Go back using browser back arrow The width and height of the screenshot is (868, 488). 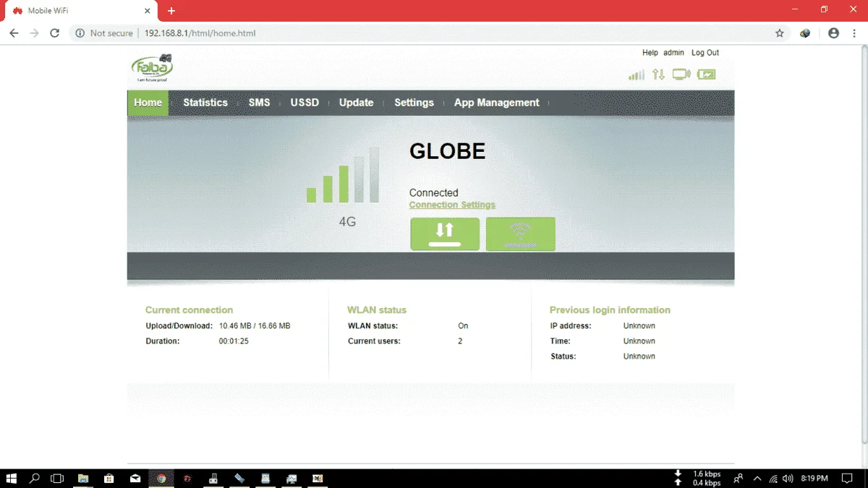click(14, 33)
